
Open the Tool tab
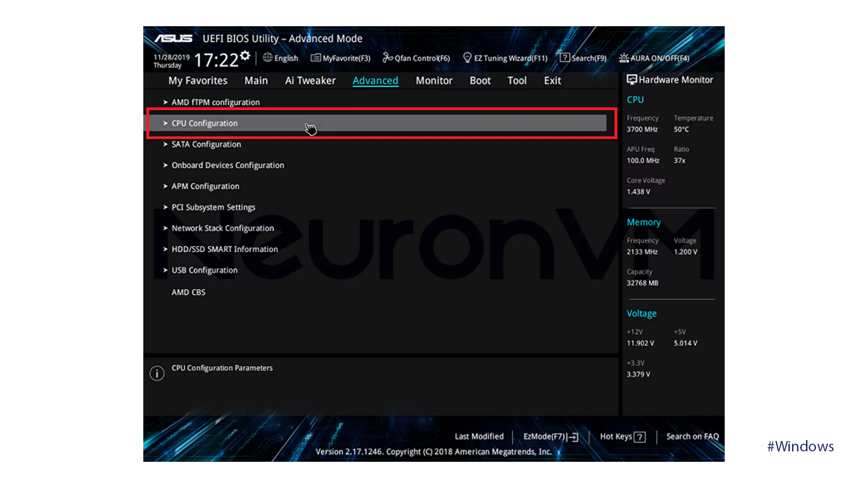(x=517, y=80)
